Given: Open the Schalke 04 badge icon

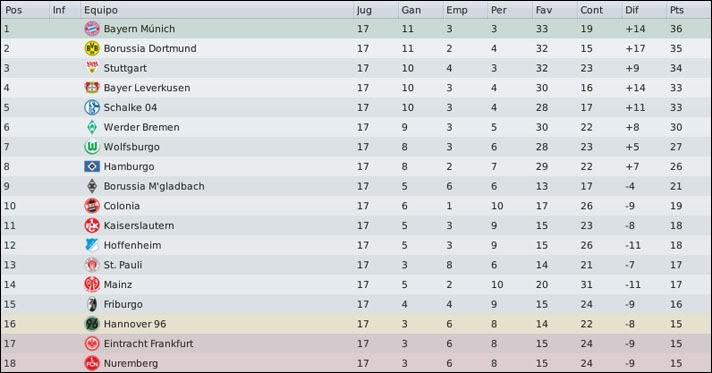Looking at the screenshot, I should pyautogui.click(x=92, y=107).
